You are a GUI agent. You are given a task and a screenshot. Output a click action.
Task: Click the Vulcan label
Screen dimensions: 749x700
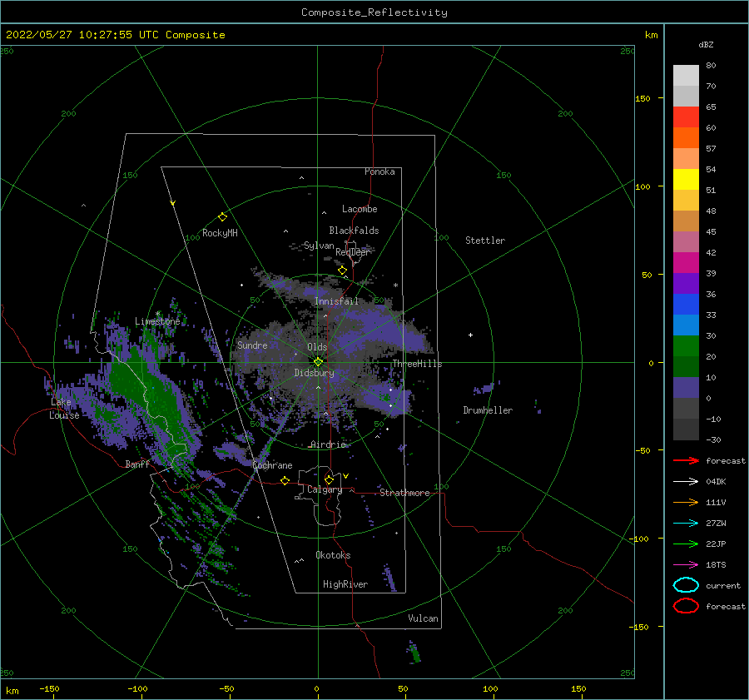(x=423, y=618)
